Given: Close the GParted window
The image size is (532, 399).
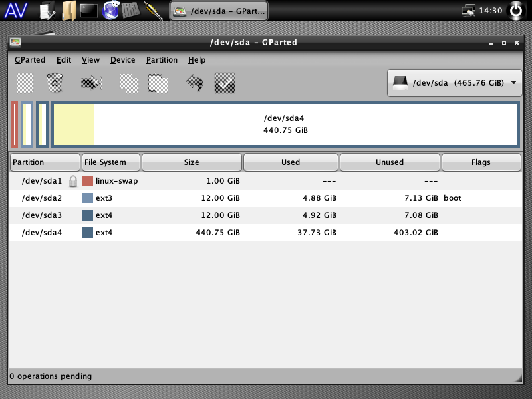Looking at the screenshot, I should coord(517,43).
